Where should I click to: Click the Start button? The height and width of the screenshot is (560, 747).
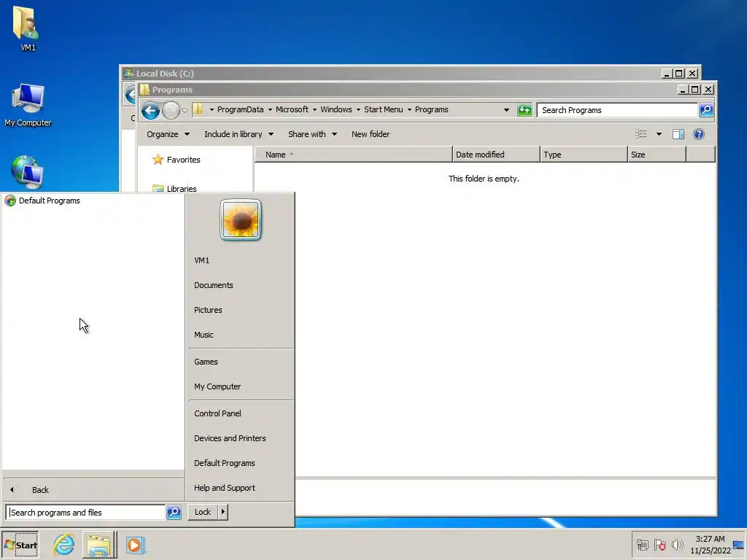(x=20, y=545)
